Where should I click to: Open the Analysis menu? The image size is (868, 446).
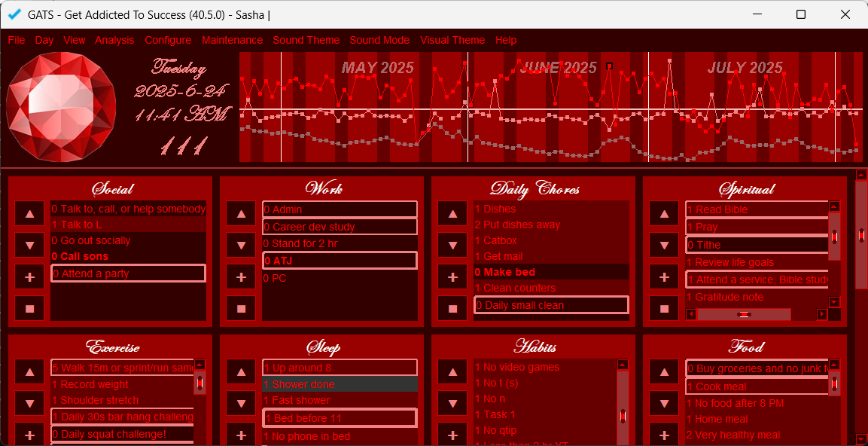point(114,40)
